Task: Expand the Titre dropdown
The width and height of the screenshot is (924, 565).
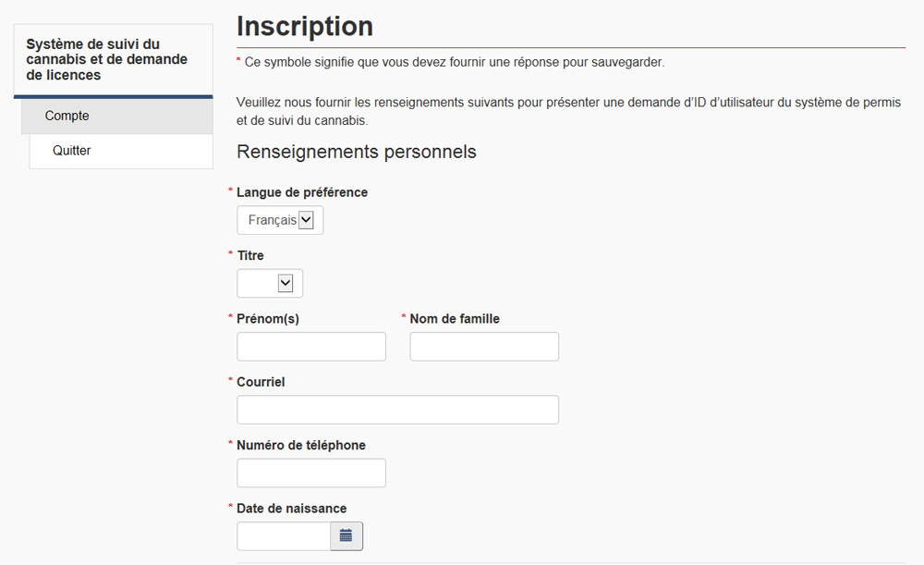Action: (270, 284)
